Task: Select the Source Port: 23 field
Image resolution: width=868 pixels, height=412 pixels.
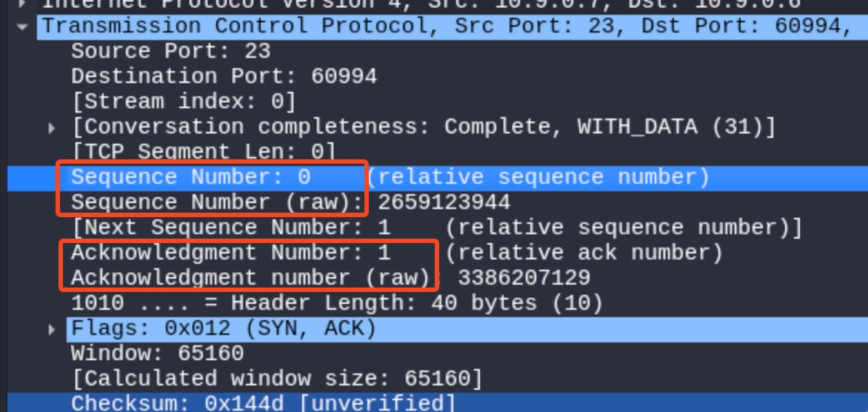Action: coord(170,52)
